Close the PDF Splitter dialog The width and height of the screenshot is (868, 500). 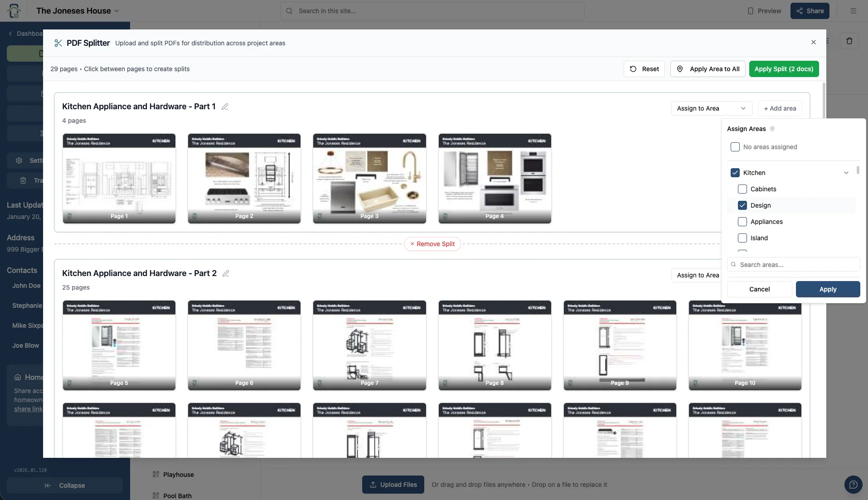(x=813, y=42)
